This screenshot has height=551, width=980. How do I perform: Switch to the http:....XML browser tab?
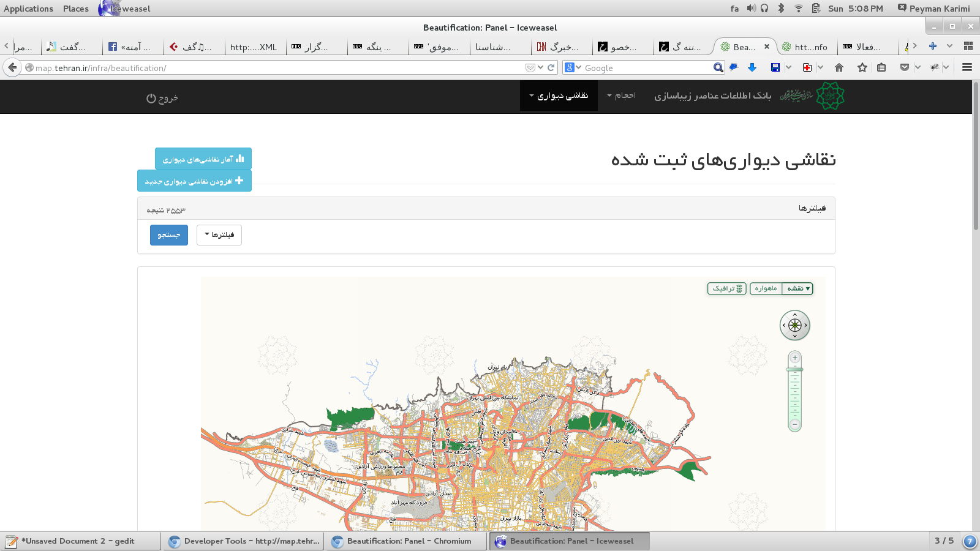click(x=255, y=47)
